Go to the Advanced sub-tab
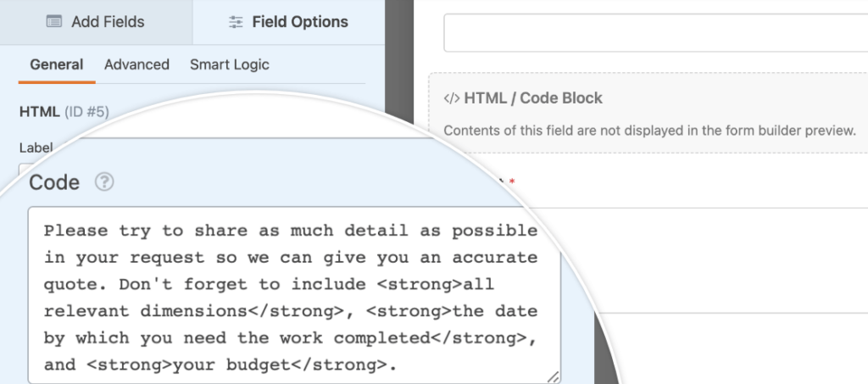Viewport: 868px width, 384px height. coord(136,64)
